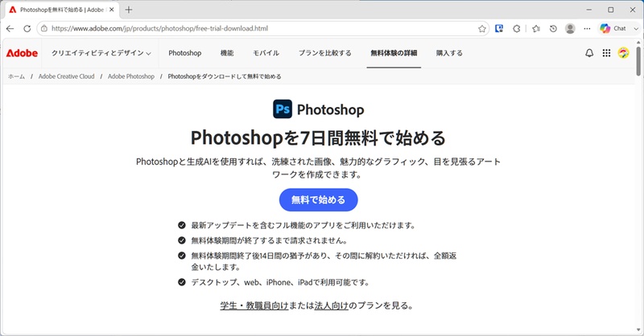Open the 機能 nav item
The width and height of the screenshot is (644, 336).
227,53
